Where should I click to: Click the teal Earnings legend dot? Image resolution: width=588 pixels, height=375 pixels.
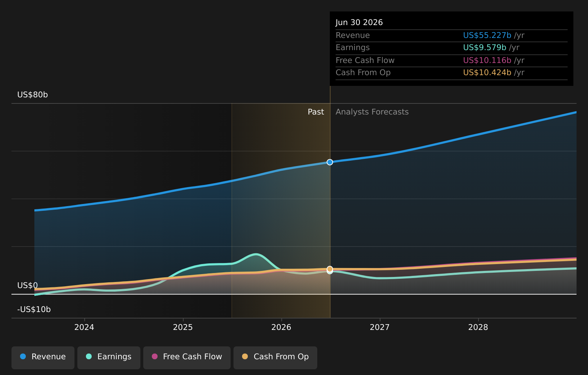pos(89,356)
